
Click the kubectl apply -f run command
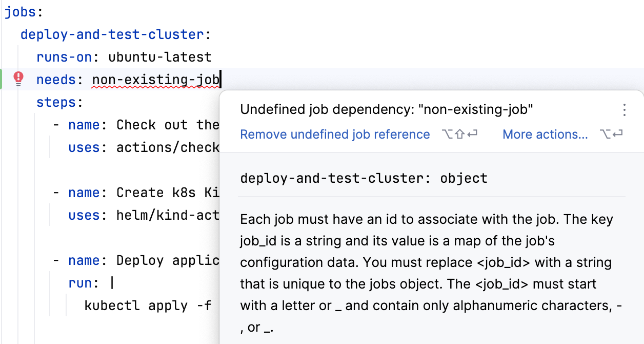pos(149,305)
